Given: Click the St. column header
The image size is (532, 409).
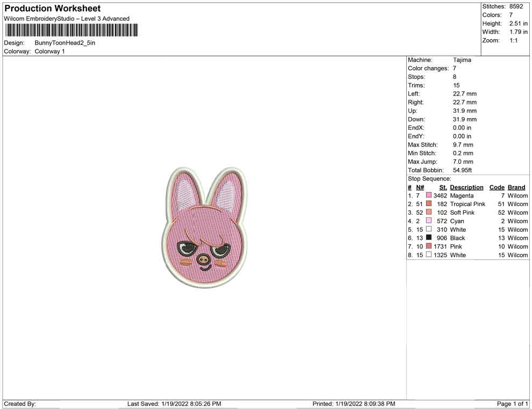Looking at the screenshot, I should [443, 187].
